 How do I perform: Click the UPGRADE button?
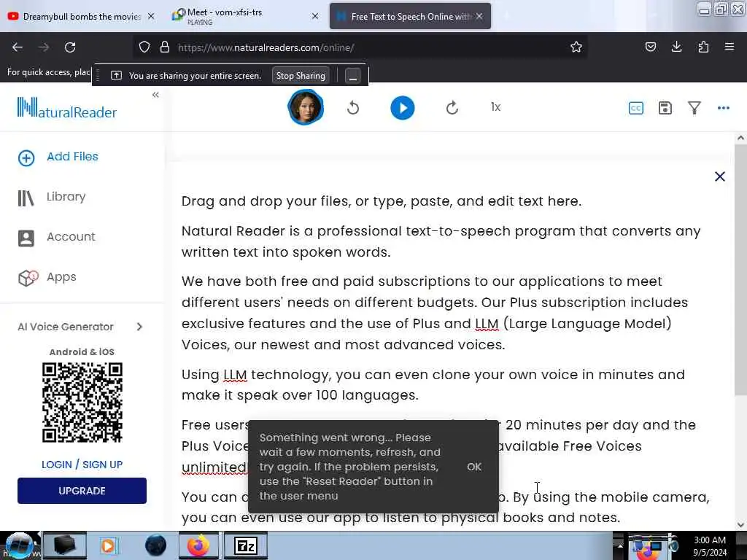click(82, 491)
